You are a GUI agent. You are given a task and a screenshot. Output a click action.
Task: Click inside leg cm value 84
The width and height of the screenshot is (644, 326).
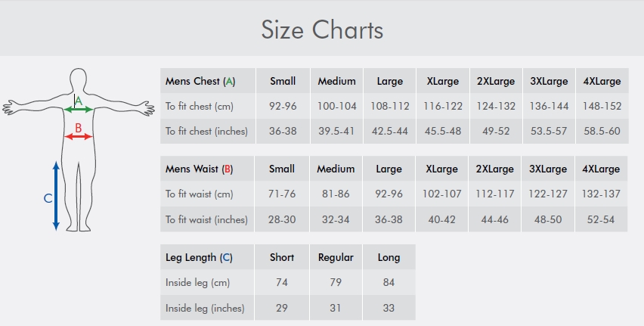[389, 282]
